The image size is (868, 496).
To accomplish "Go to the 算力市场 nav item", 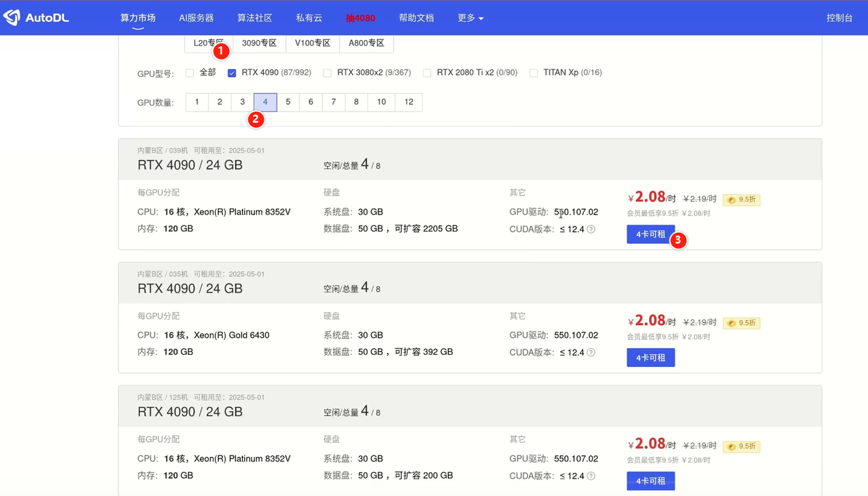I will tap(138, 18).
